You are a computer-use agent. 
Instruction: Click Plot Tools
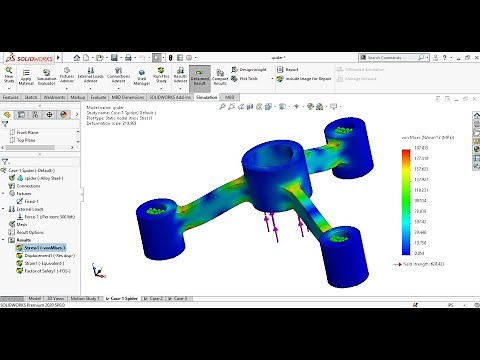245,79
